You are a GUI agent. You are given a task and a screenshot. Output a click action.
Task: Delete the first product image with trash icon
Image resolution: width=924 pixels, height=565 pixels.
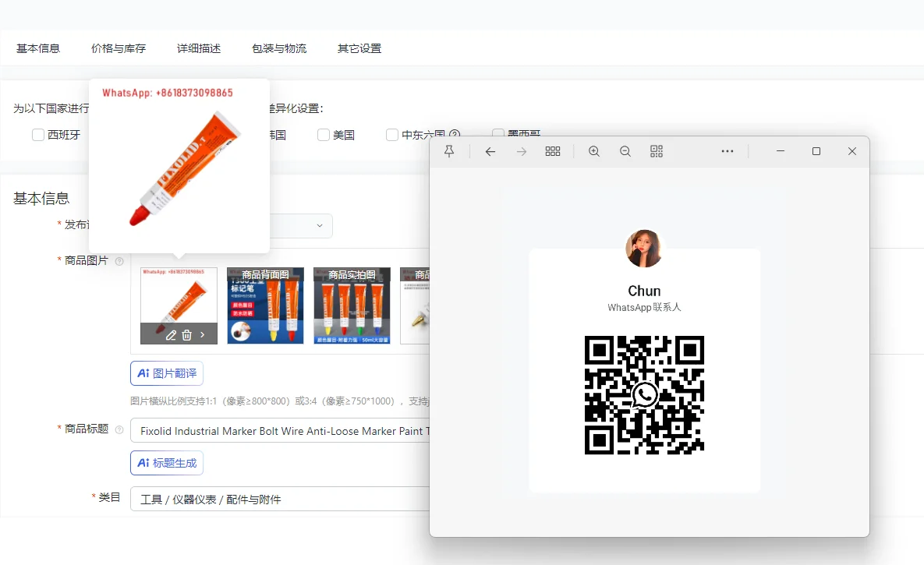coord(187,335)
